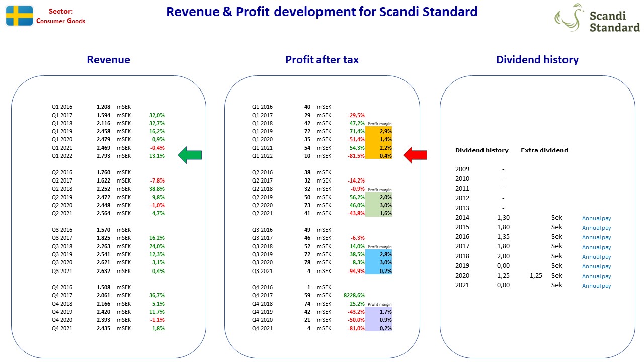Open the 2018 Annual pay link

coord(596,257)
